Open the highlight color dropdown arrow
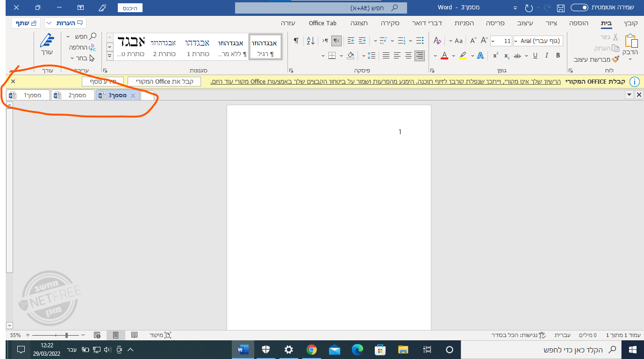Image resolution: width=644 pixels, height=359 pixels. point(454,56)
